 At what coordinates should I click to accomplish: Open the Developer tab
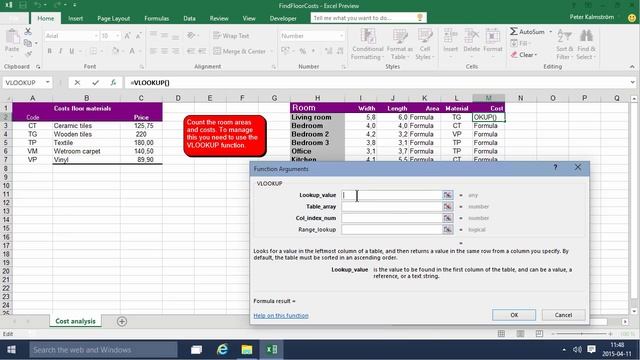283,18
